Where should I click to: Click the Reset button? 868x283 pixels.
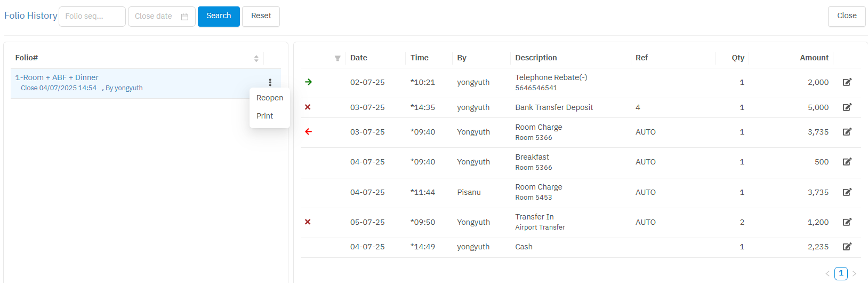tap(261, 16)
